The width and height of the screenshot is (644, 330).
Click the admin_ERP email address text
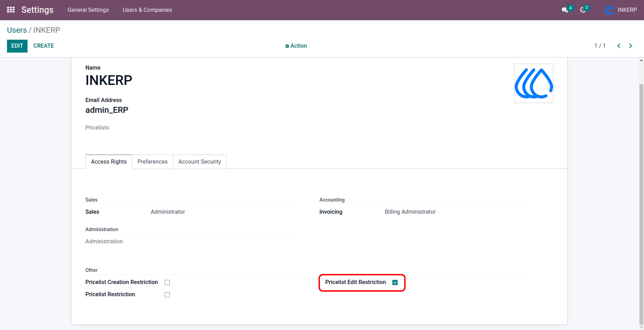[107, 110]
